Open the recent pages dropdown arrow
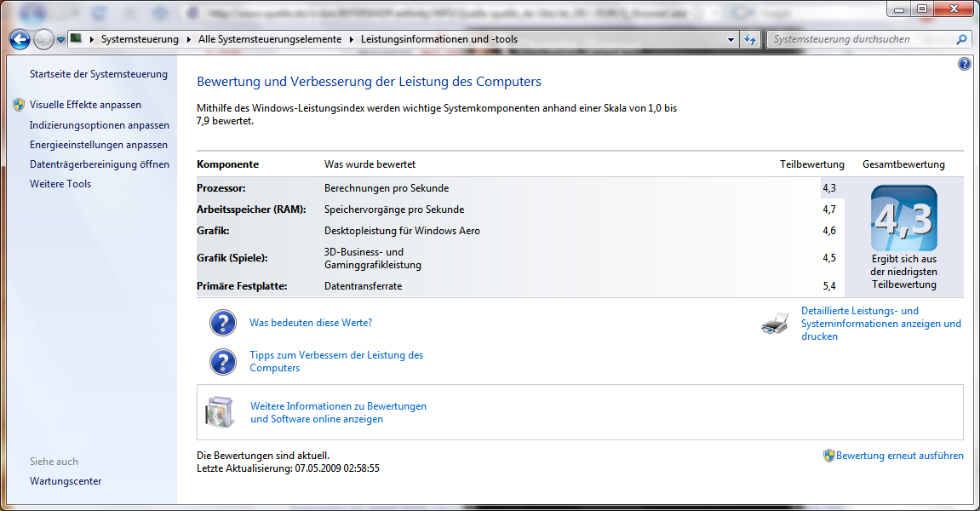 point(60,39)
